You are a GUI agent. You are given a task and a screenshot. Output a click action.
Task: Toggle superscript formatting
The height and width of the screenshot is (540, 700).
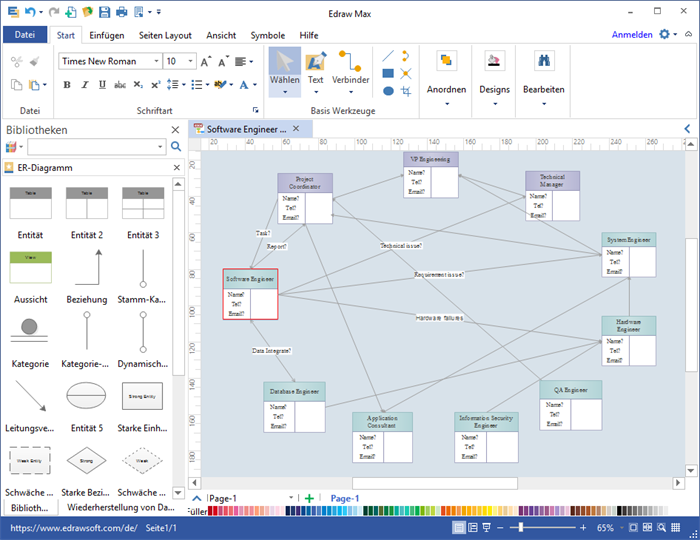tap(155, 84)
